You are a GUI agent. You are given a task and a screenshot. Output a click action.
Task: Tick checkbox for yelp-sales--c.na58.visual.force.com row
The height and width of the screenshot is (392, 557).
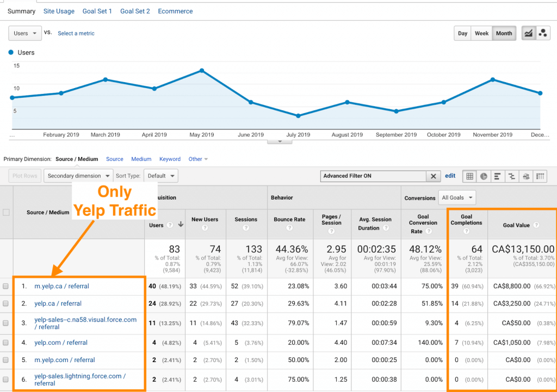click(x=5, y=323)
